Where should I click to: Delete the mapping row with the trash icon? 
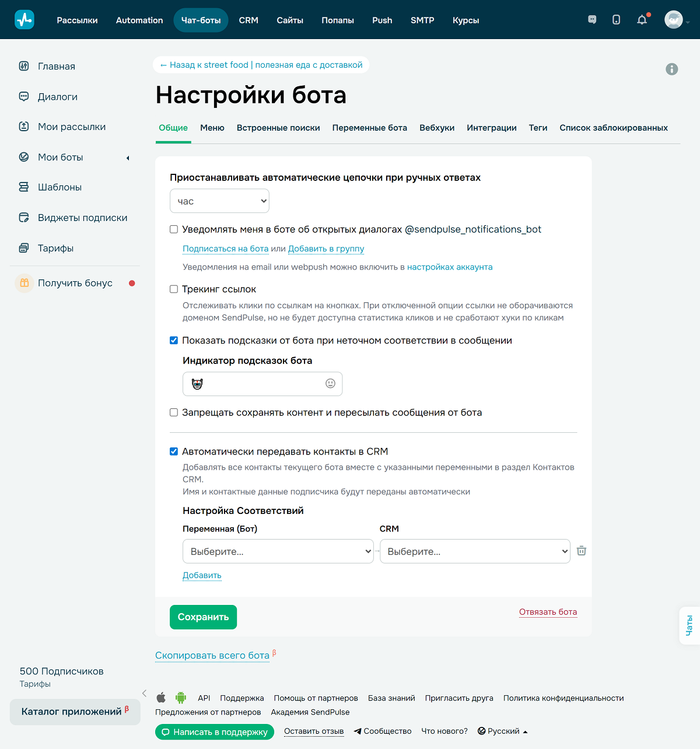[x=581, y=551]
